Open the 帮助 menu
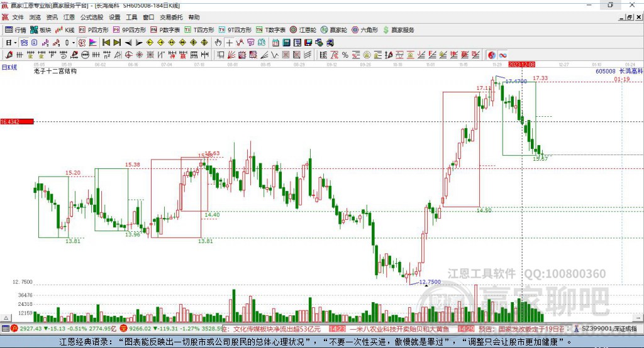Viewport: 644px width, 348px height. tap(194, 17)
